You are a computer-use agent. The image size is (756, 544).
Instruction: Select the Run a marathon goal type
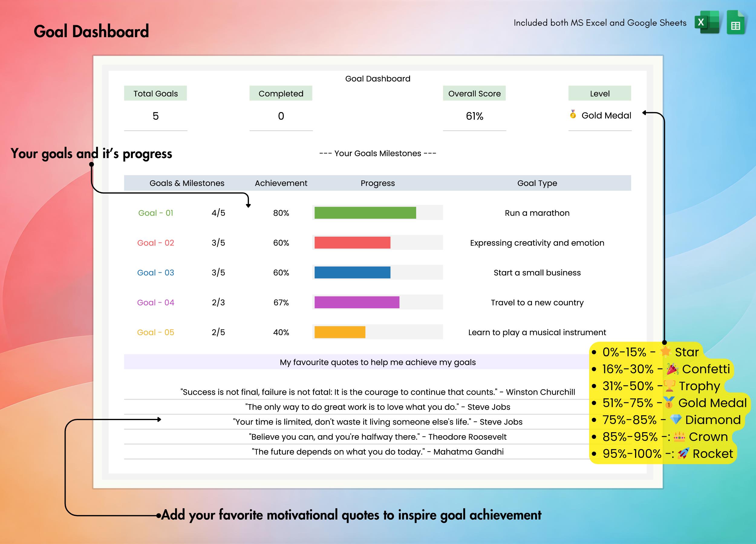coord(537,213)
